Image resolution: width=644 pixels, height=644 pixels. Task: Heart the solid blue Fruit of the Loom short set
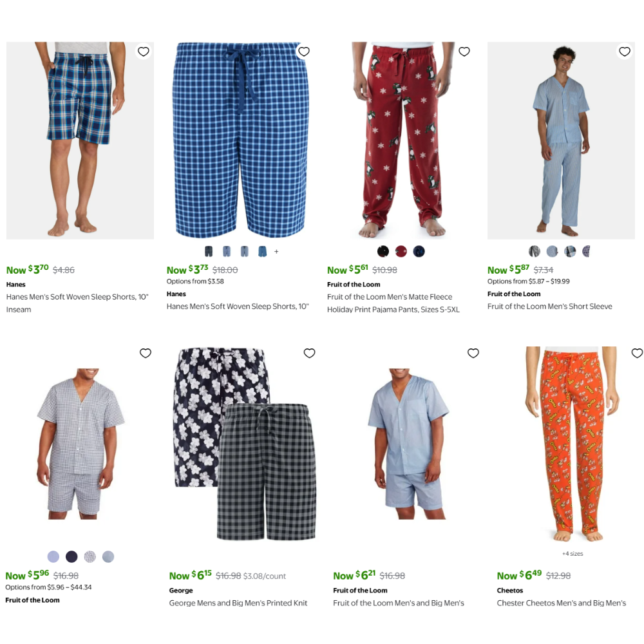pyautogui.click(x=473, y=353)
